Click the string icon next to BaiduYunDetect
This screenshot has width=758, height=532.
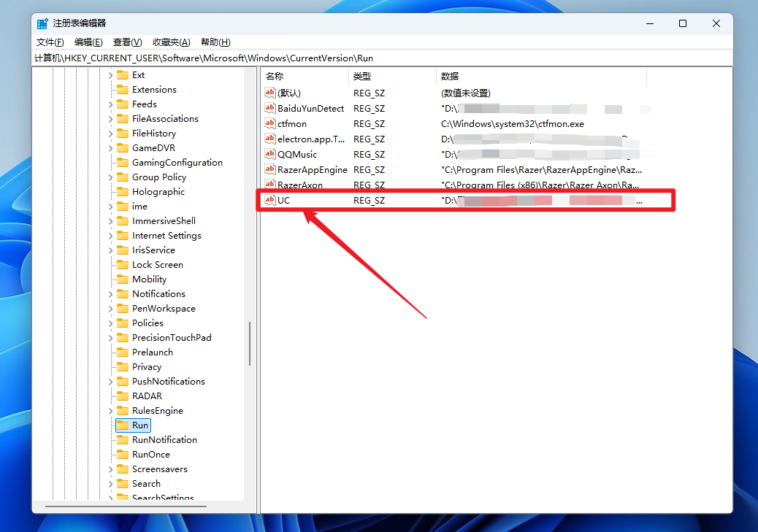pyautogui.click(x=269, y=108)
